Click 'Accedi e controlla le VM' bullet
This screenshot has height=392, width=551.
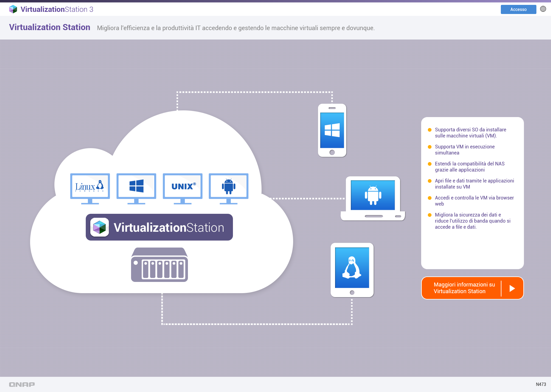click(x=474, y=201)
